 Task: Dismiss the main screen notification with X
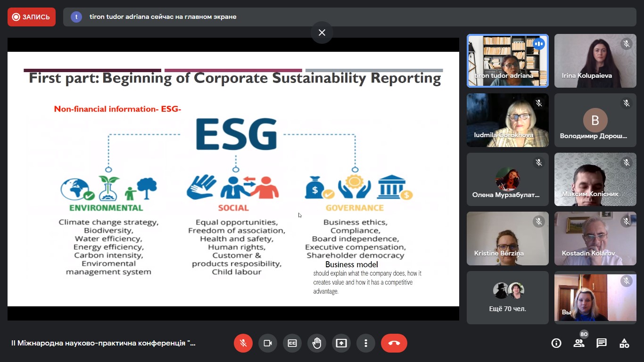(322, 33)
